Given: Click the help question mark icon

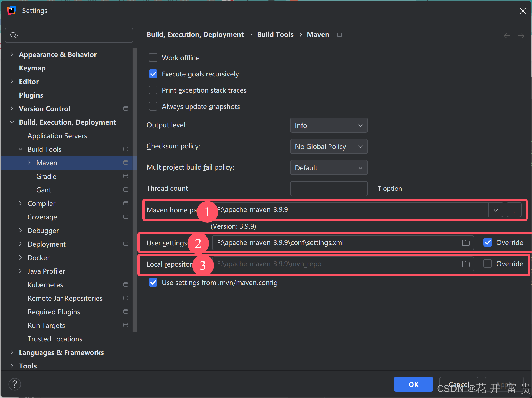Looking at the screenshot, I should 15,384.
